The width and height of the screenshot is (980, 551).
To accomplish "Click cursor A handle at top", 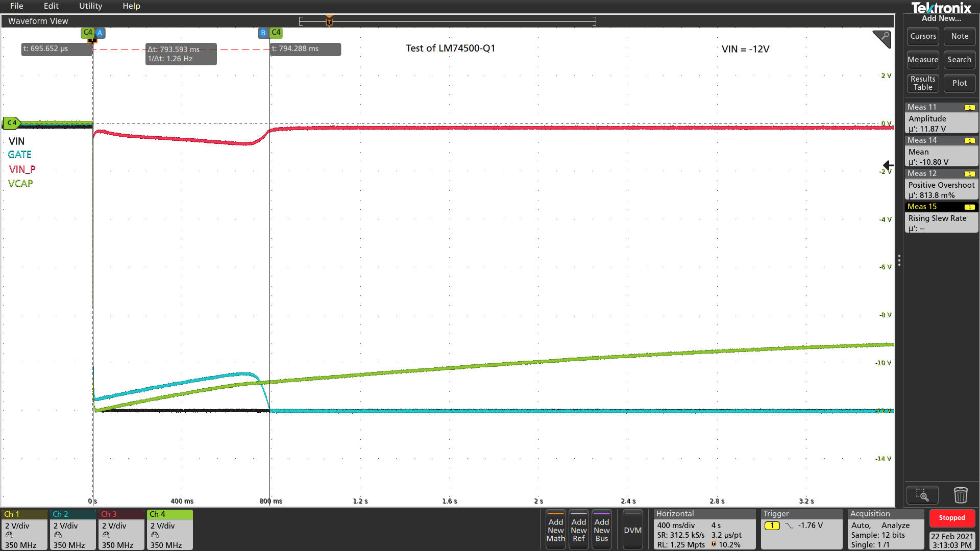I will click(100, 33).
